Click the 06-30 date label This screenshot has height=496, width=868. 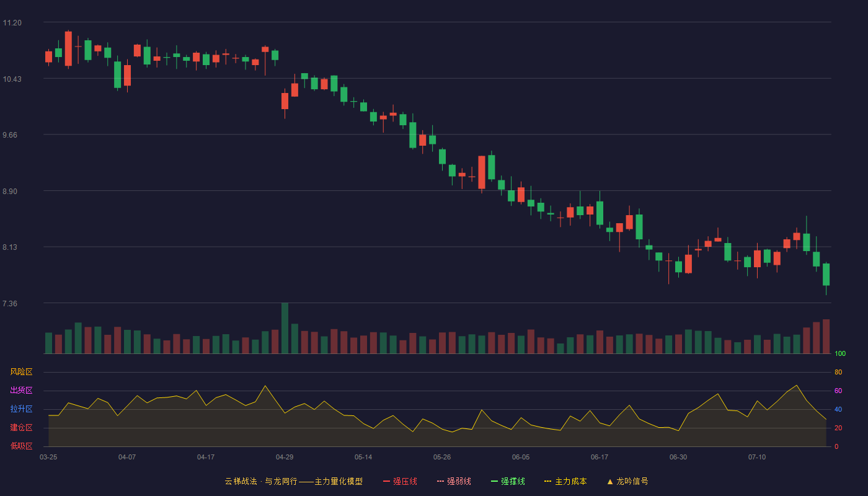click(x=678, y=457)
